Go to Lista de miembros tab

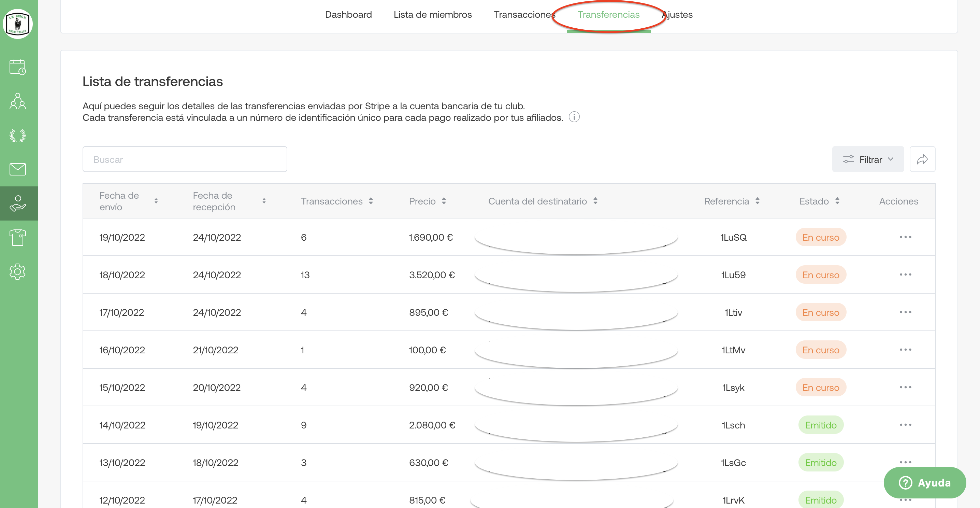[x=433, y=14]
